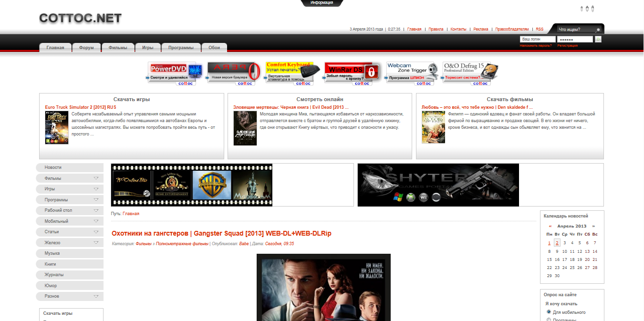Viewport: 644px width, 321px height.
Task: Click the medium font size icon
Action: pos(587,9)
